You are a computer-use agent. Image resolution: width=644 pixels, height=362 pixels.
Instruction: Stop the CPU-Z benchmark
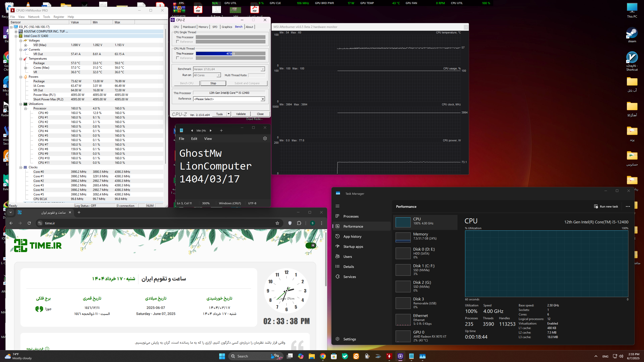tap(213, 83)
